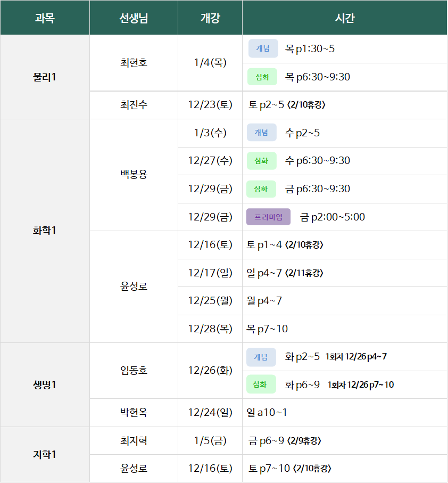Click the 심화 badge beside 수 p6:30~9:30
Viewport: 448px width, 483px height.
261,160
